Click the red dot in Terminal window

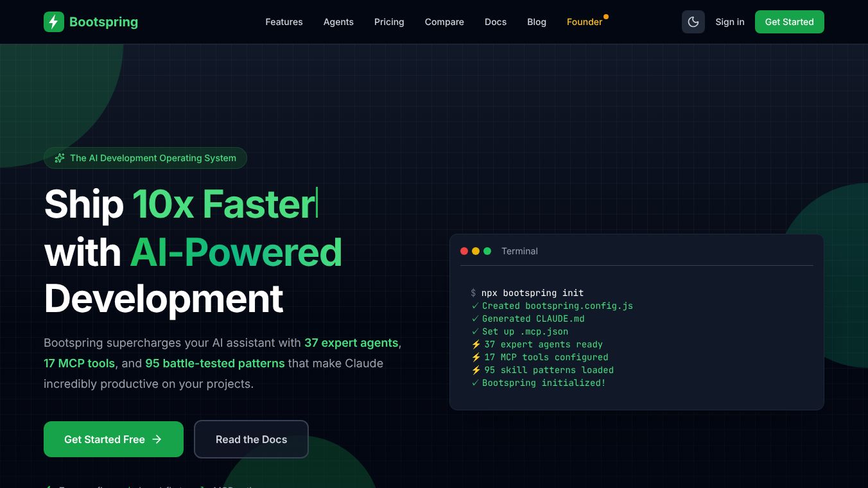pyautogui.click(x=464, y=251)
